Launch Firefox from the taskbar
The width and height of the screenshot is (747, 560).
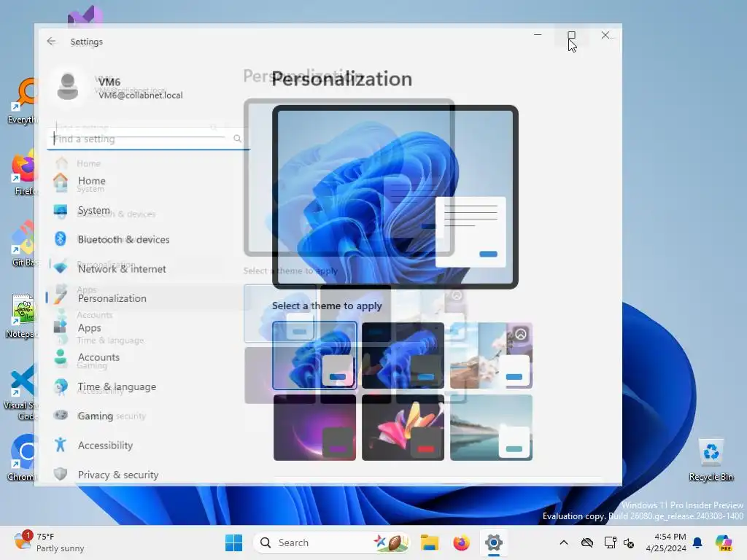pyautogui.click(x=461, y=542)
